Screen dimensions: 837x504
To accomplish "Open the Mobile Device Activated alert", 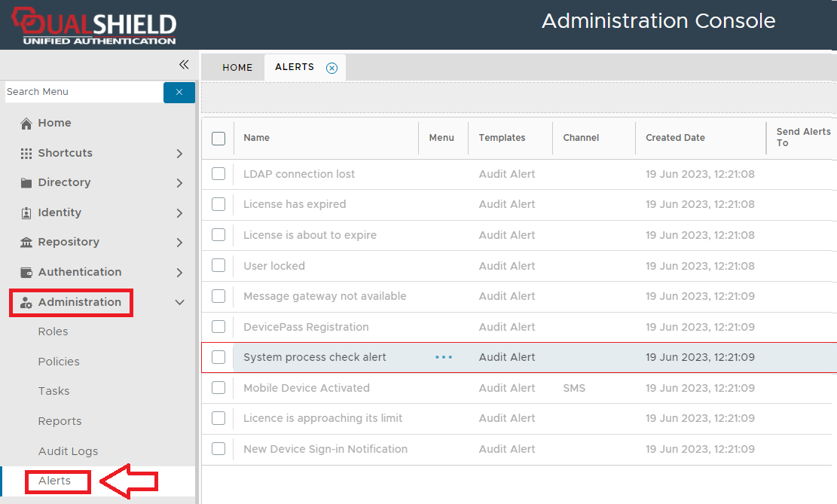I will pos(307,388).
